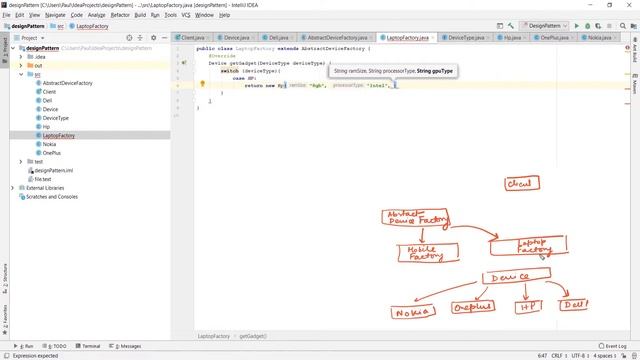Expand the .idea folder
The image size is (640, 360).
tap(21, 57)
